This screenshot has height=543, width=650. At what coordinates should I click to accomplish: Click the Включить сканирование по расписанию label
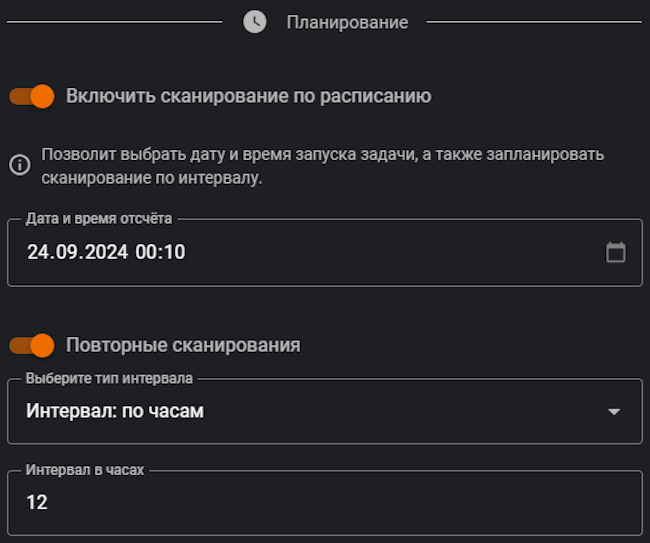point(248,96)
